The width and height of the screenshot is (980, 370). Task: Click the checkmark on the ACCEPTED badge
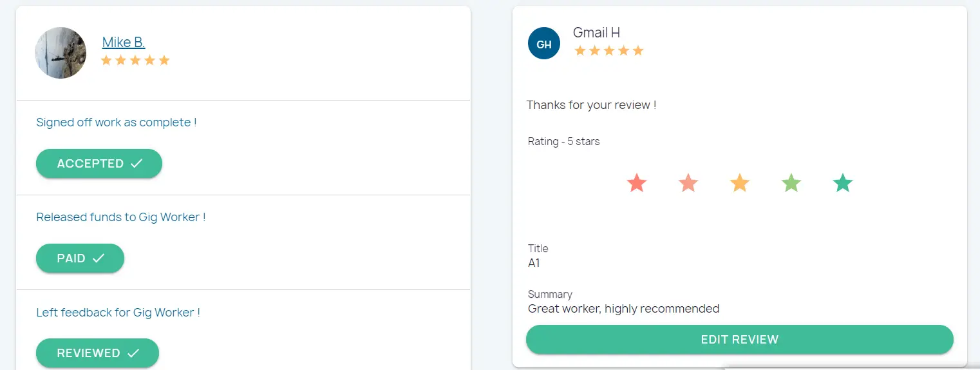pos(137,164)
